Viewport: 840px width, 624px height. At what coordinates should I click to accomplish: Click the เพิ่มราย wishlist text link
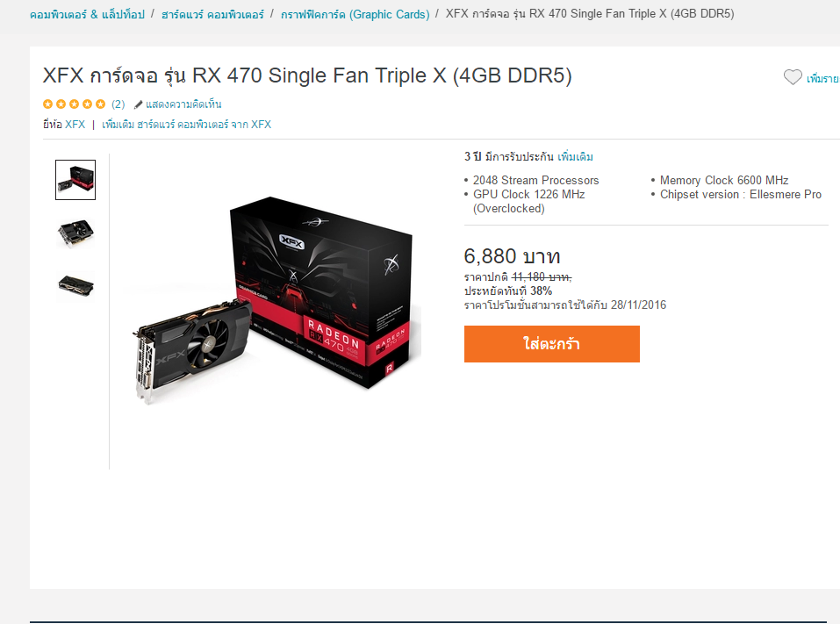coord(822,79)
